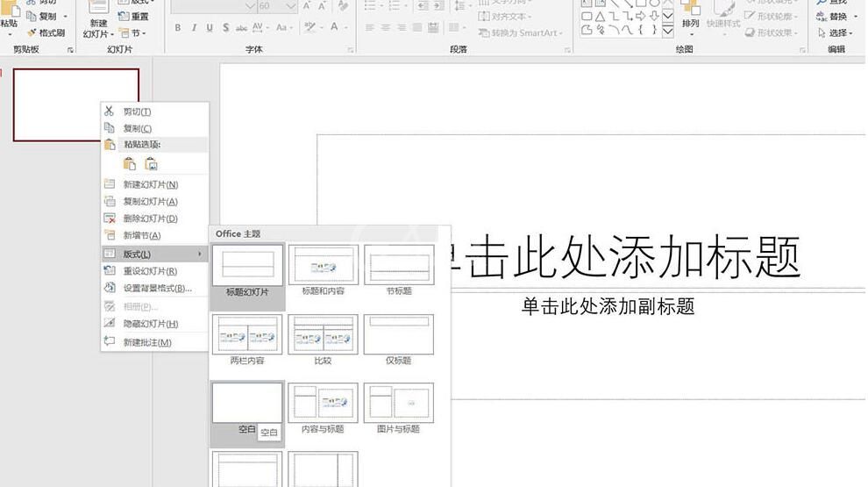Image resolution: width=868 pixels, height=487 pixels.
Task: Click the 复制 (Copy) button in the ribbon clipboard group
Action: pyautogui.click(x=42, y=16)
